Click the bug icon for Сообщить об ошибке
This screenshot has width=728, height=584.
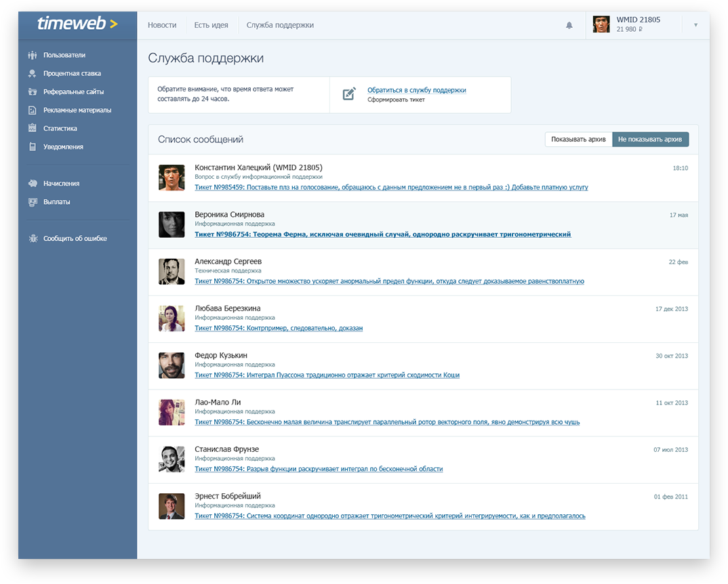[33, 238]
